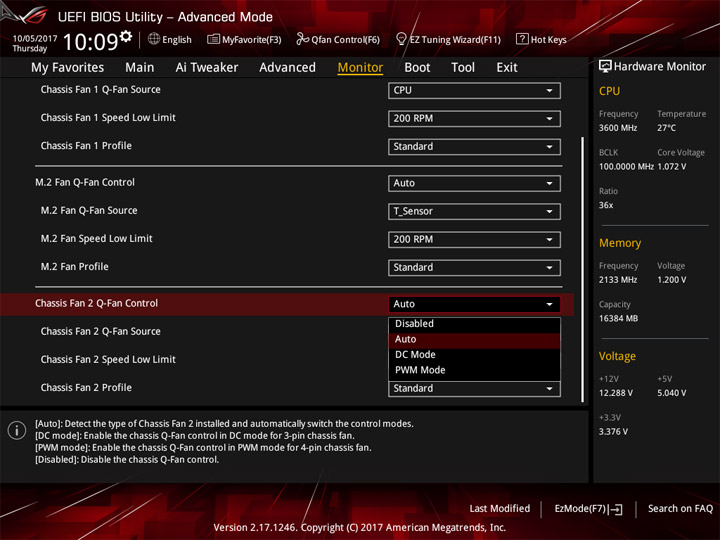Click CPU temperature value 27°C
The image size is (720, 540).
click(666, 128)
